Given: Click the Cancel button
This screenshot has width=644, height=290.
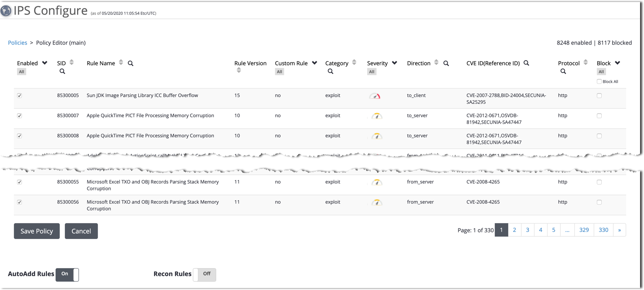Looking at the screenshot, I should [x=81, y=231].
